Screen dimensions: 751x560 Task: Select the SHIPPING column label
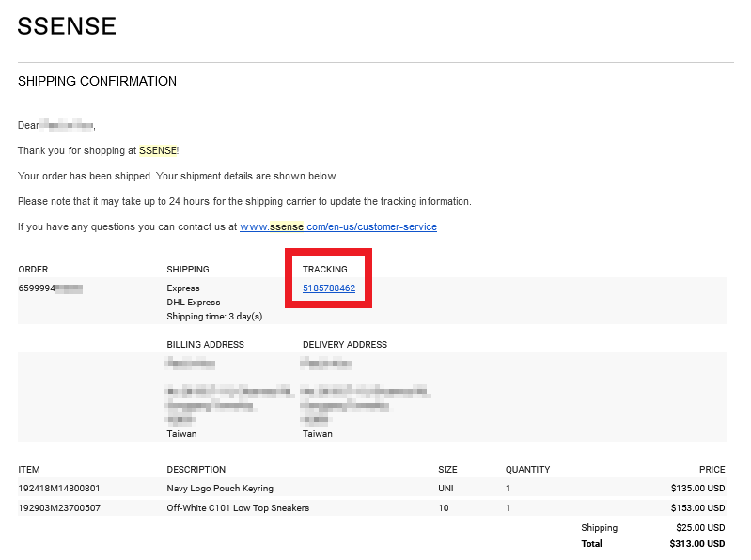coord(188,270)
